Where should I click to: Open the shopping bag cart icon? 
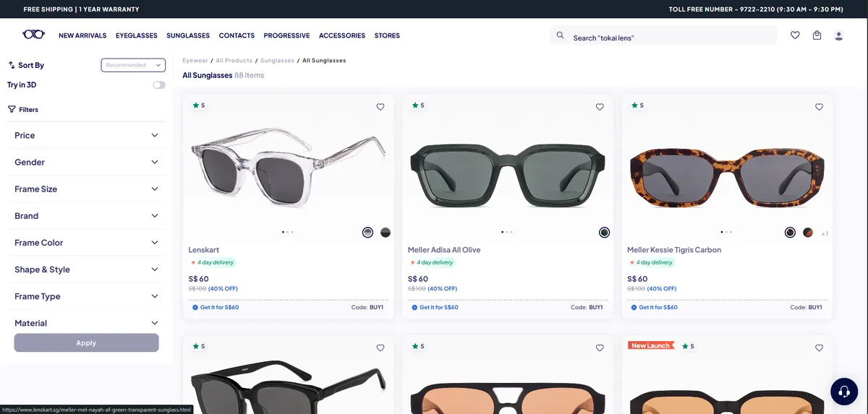[817, 35]
